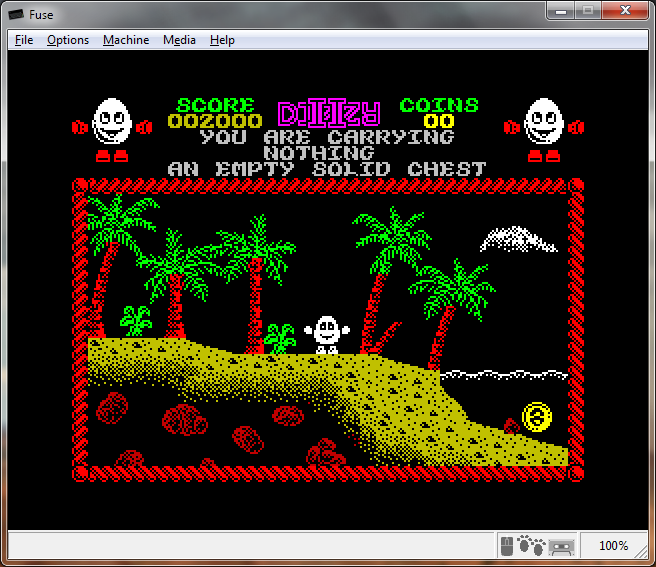Maximize the Fuse window

pyautogui.click(x=588, y=11)
